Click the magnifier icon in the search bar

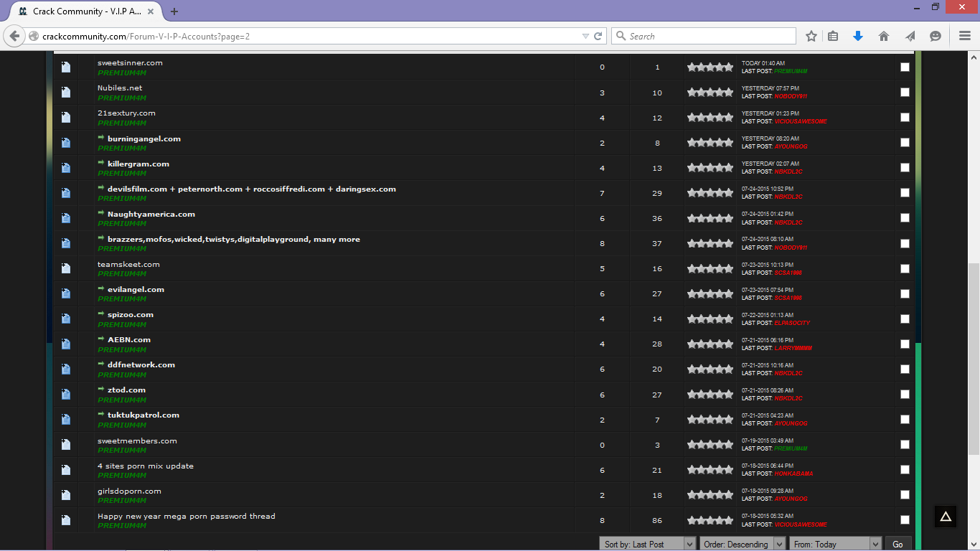621,36
